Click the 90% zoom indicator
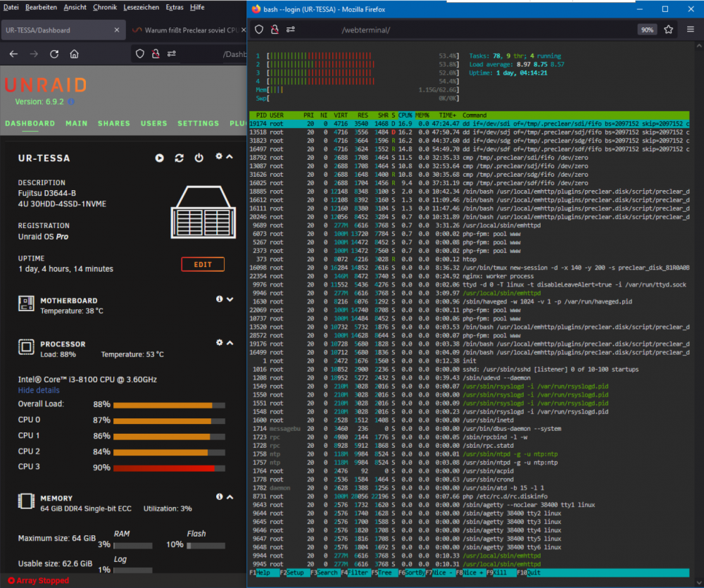Screen dimensions: 704x588 point(647,30)
